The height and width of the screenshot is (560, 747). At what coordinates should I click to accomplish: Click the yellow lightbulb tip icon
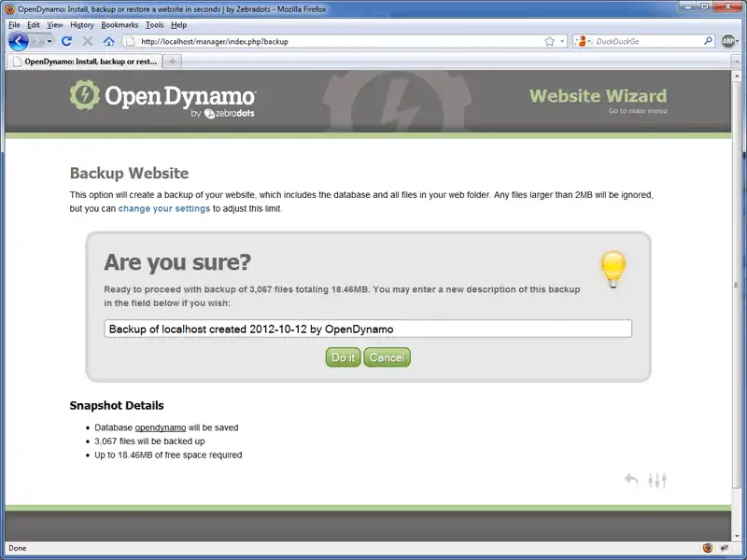point(613,270)
